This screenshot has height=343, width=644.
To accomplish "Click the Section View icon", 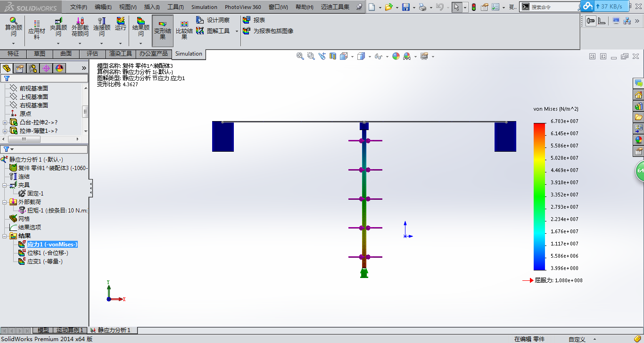I will click(x=333, y=56).
